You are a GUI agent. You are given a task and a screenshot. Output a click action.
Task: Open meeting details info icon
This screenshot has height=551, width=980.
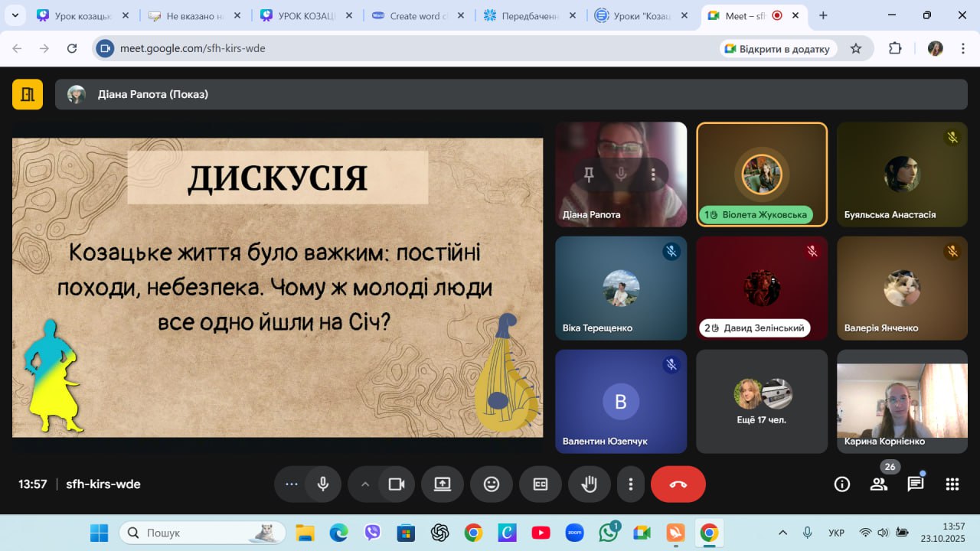[x=841, y=484]
